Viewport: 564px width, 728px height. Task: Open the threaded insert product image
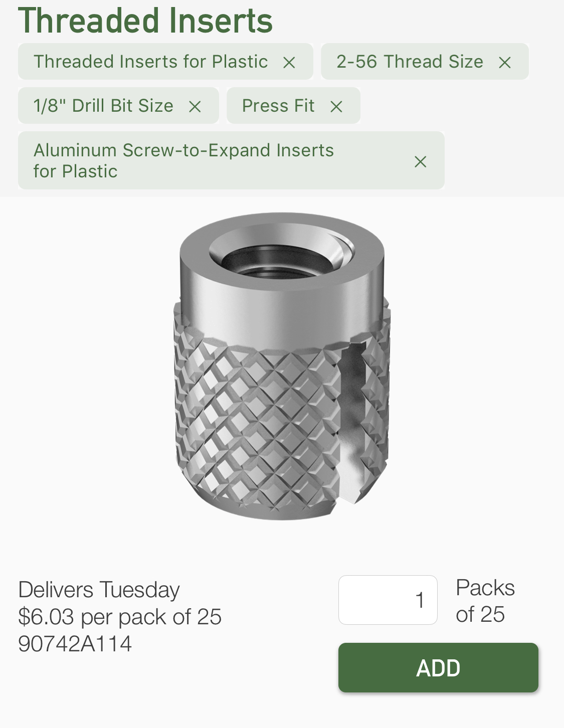(282, 366)
